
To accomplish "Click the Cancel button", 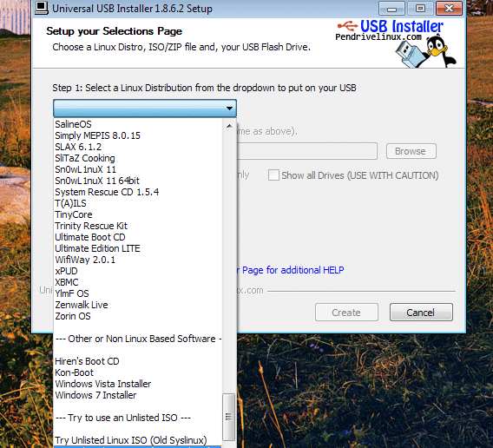I will (421, 313).
